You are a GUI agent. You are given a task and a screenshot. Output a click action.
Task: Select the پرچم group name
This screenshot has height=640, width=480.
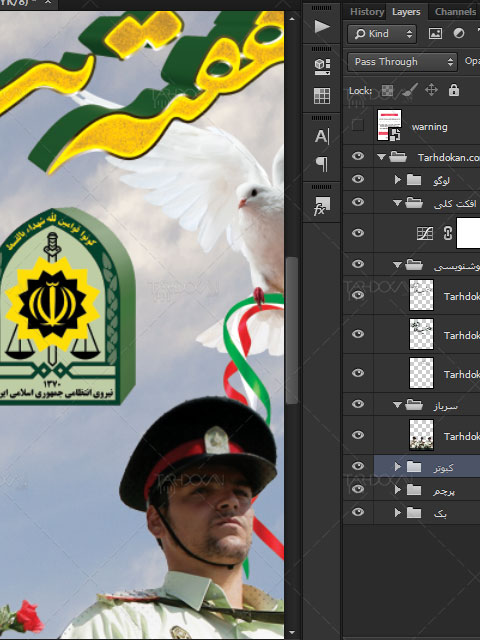(x=444, y=491)
